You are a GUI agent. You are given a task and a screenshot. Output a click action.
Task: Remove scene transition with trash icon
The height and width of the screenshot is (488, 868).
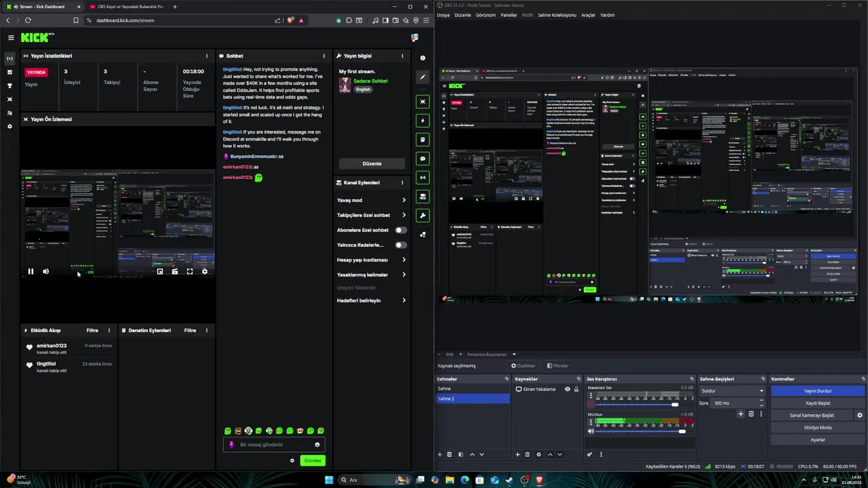click(x=751, y=413)
